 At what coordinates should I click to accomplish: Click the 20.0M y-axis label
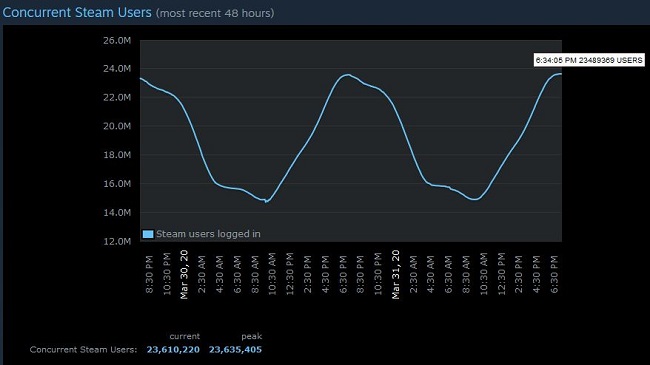point(117,126)
